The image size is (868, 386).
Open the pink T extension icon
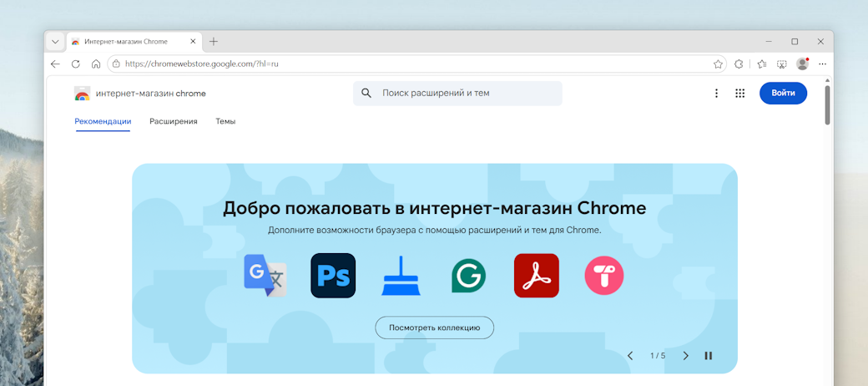[604, 275]
